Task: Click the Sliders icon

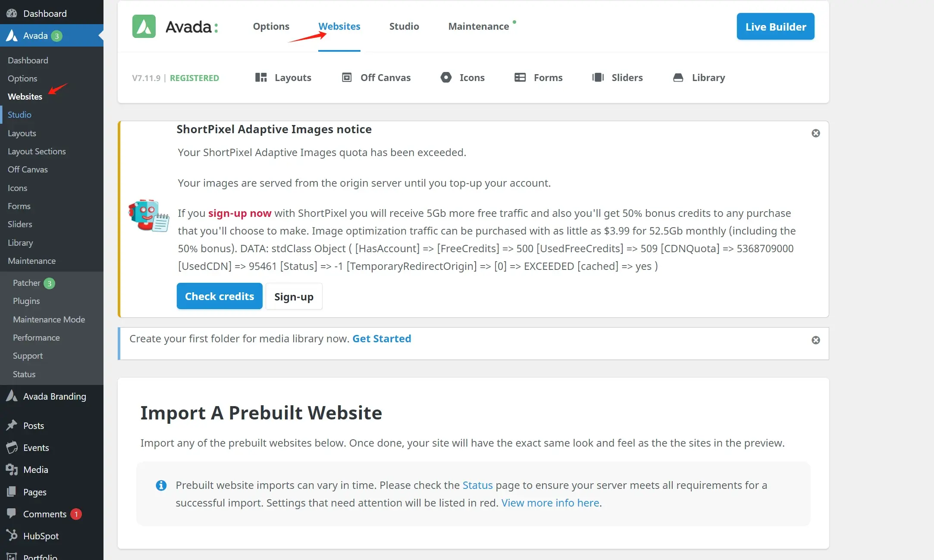Action: click(x=598, y=78)
